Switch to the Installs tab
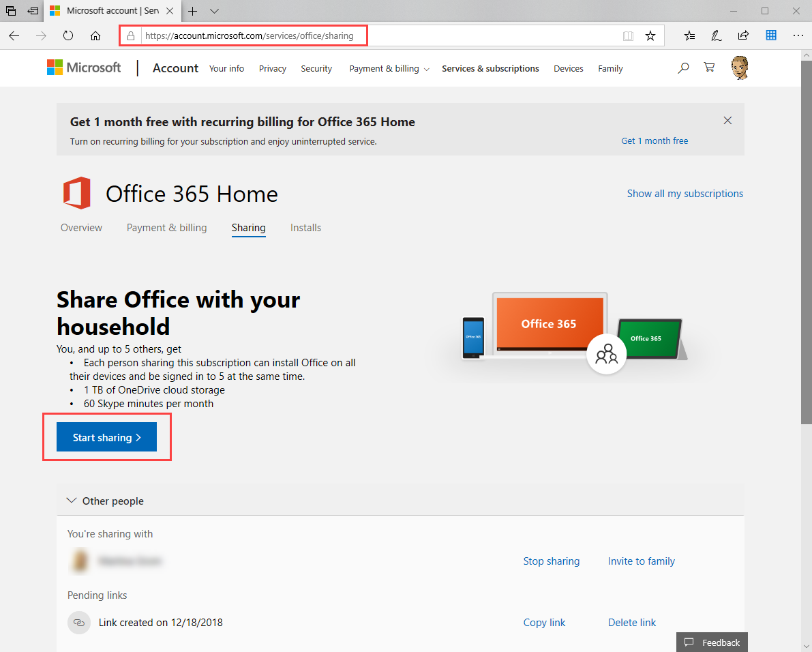This screenshot has height=652, width=812. point(305,227)
